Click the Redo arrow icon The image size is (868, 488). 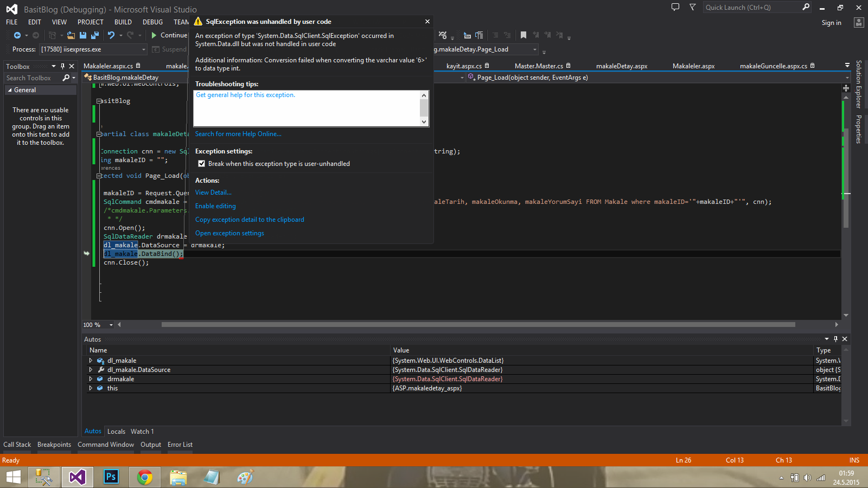click(130, 35)
